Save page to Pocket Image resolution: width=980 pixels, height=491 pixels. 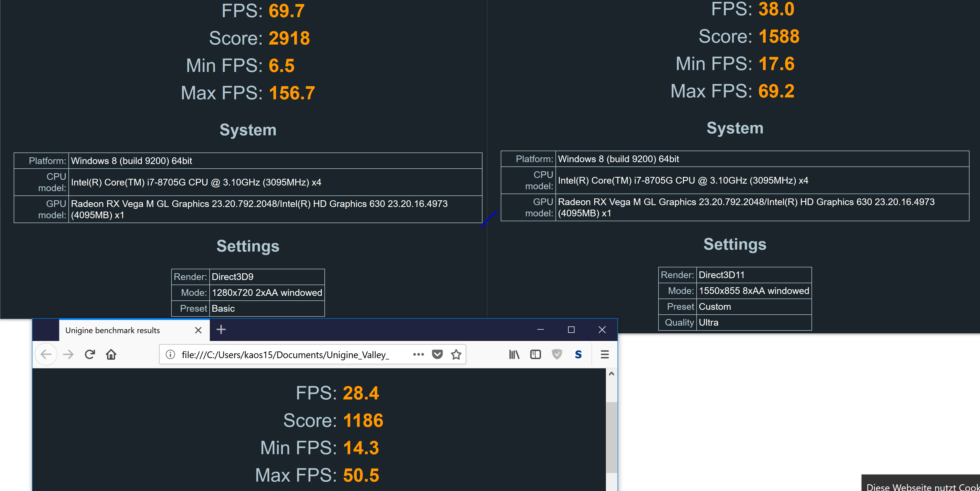click(437, 354)
